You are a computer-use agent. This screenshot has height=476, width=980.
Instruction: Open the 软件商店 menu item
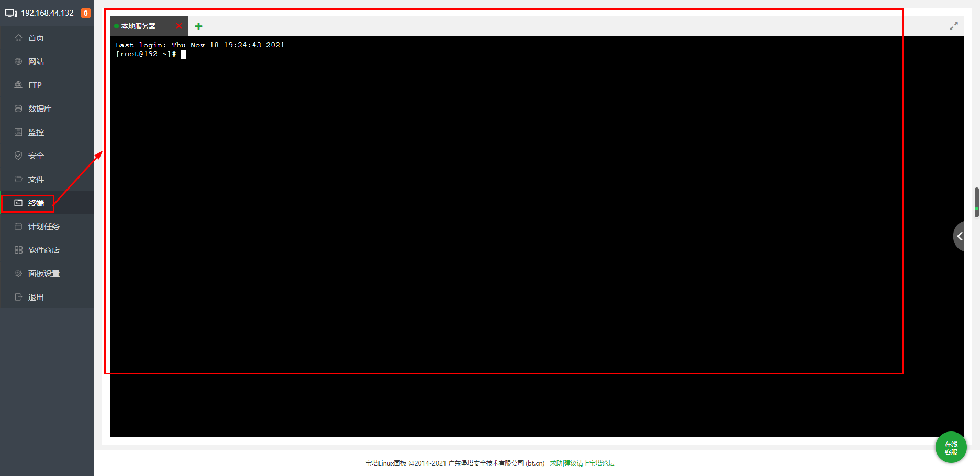coord(47,250)
